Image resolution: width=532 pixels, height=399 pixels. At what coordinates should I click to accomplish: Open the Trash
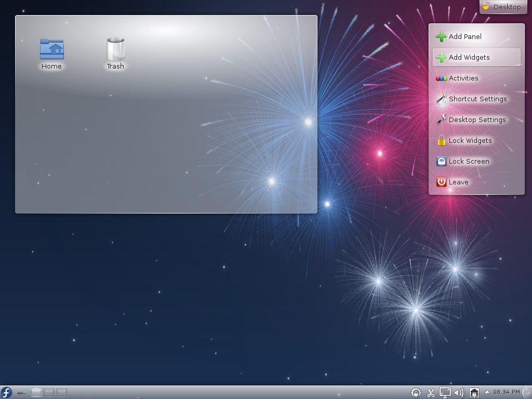(x=115, y=49)
